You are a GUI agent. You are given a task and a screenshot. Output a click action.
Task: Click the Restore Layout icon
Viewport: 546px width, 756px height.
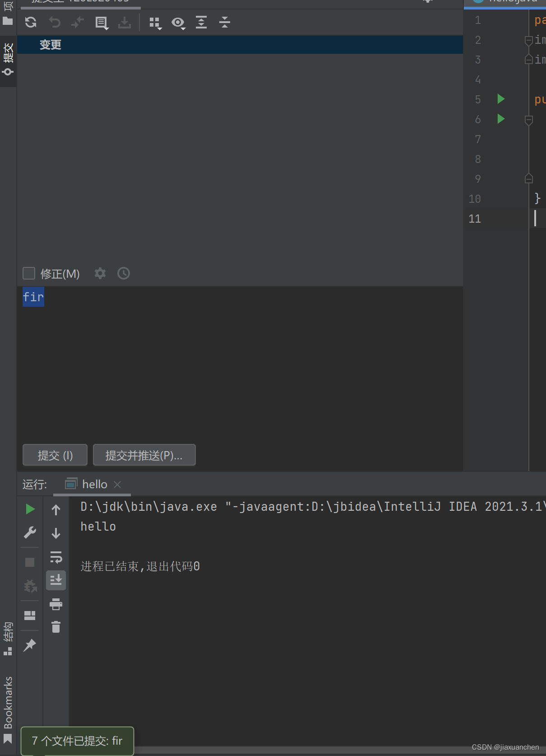point(30,616)
